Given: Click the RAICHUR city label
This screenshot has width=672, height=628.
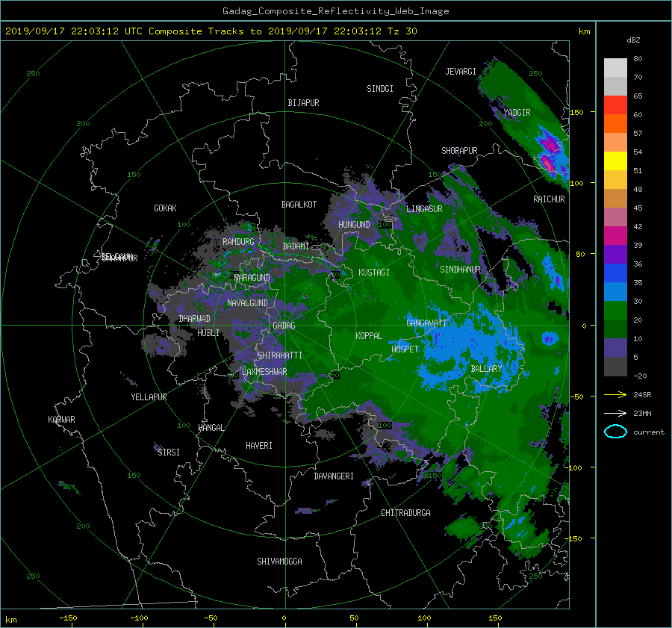Looking at the screenshot, I should (x=549, y=199).
